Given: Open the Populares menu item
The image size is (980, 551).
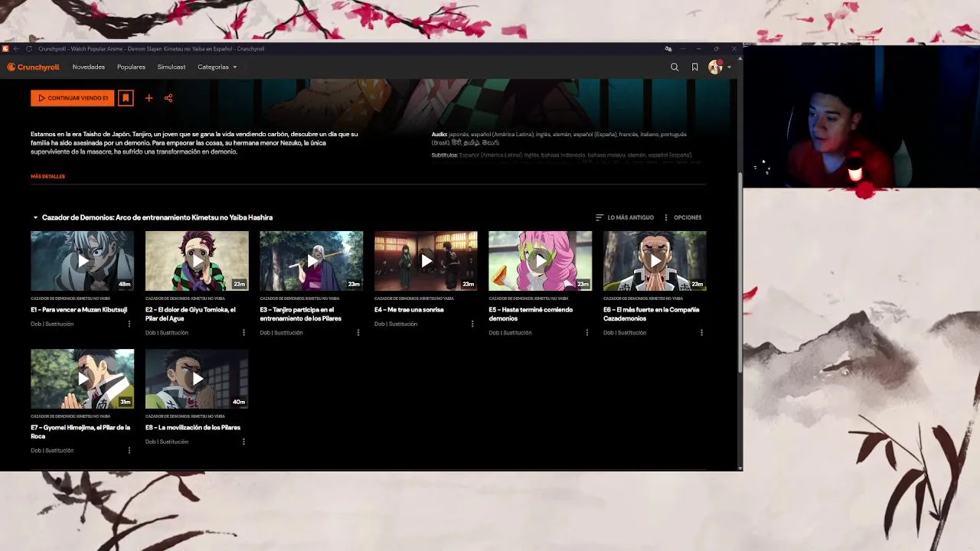Looking at the screenshot, I should [131, 67].
